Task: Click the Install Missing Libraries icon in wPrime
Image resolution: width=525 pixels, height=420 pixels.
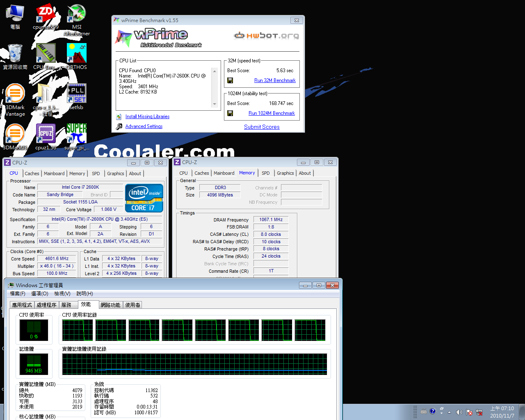Action: pyautogui.click(x=119, y=117)
